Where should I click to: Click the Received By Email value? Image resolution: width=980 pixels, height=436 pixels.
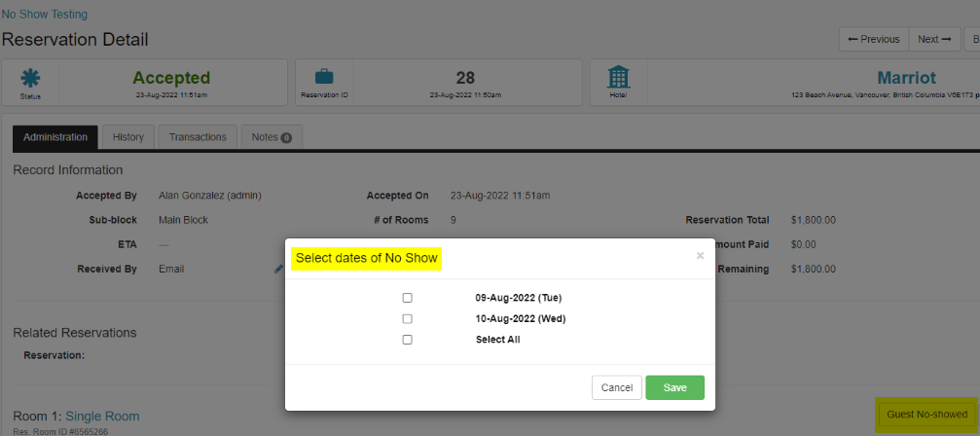[x=171, y=270]
